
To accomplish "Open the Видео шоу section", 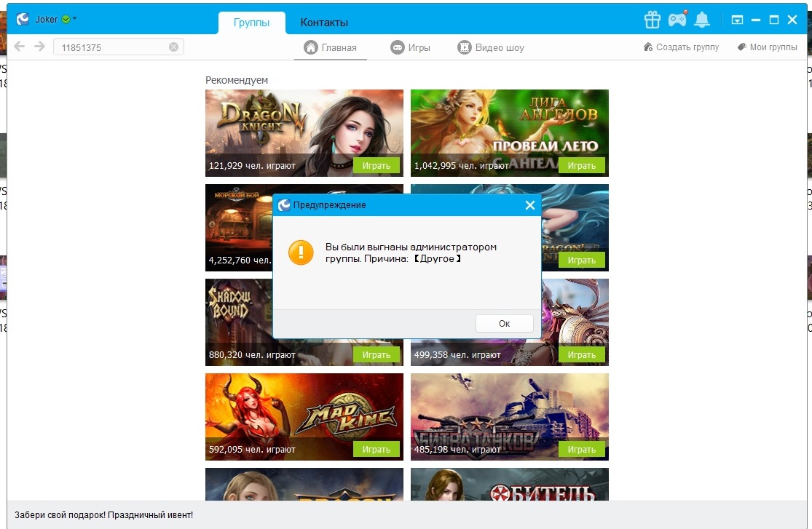I will coord(491,47).
